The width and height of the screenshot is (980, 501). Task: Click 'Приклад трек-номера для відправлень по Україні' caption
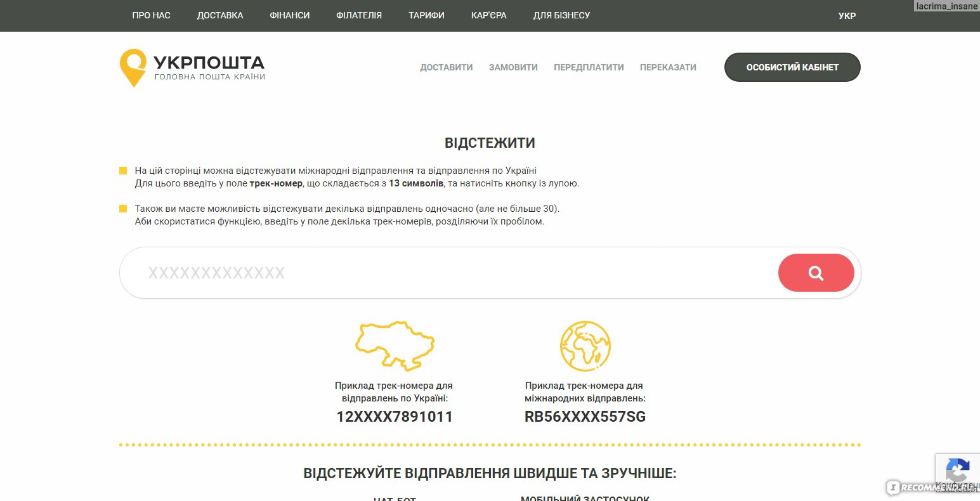[394, 392]
